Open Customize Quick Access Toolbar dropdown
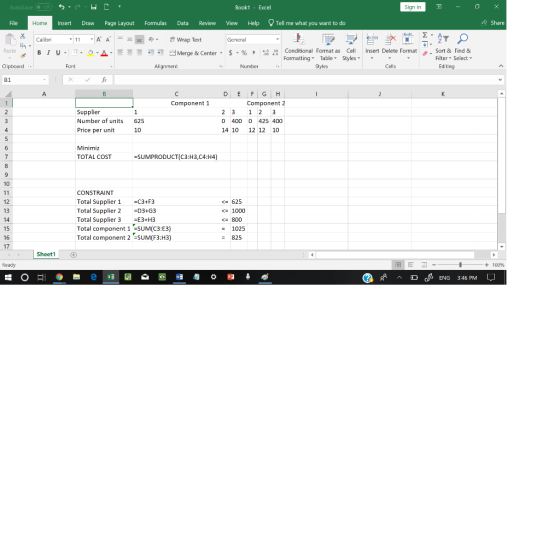This screenshot has height=559, width=560. tap(120, 6)
